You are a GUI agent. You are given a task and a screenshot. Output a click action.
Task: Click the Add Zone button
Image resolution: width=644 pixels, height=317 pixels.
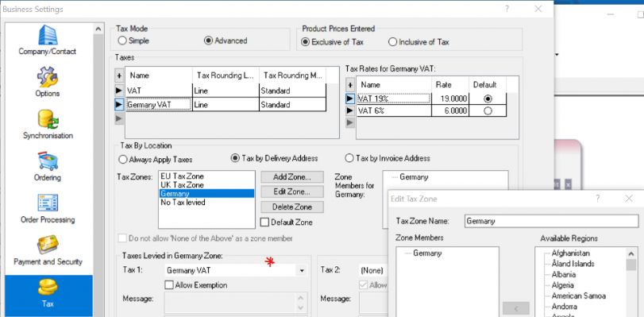point(292,177)
